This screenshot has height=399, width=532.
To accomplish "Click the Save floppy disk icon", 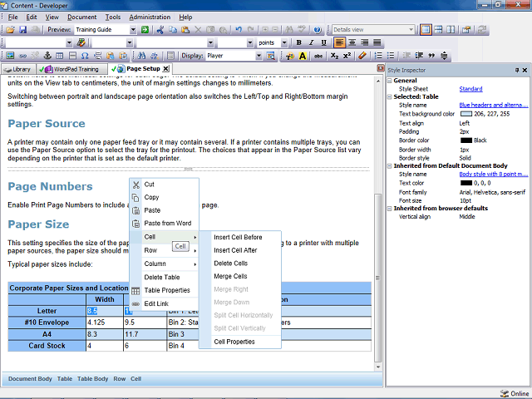I will tap(22, 30).
